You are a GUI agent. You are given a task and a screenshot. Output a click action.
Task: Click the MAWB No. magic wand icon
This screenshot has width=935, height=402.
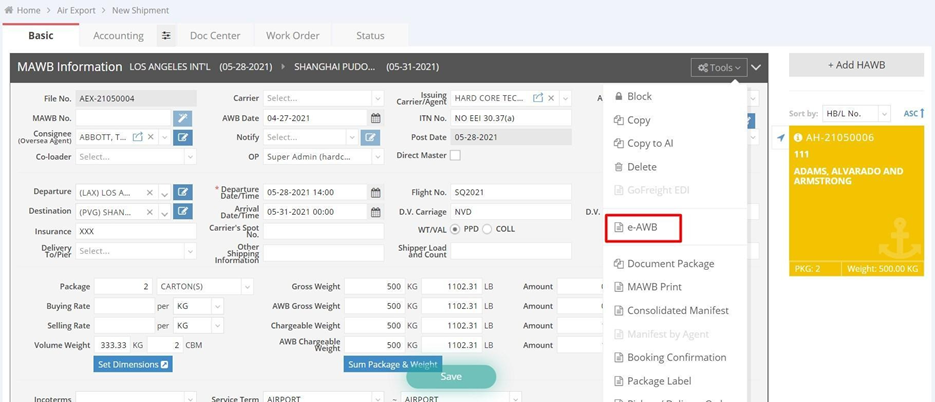click(x=182, y=118)
